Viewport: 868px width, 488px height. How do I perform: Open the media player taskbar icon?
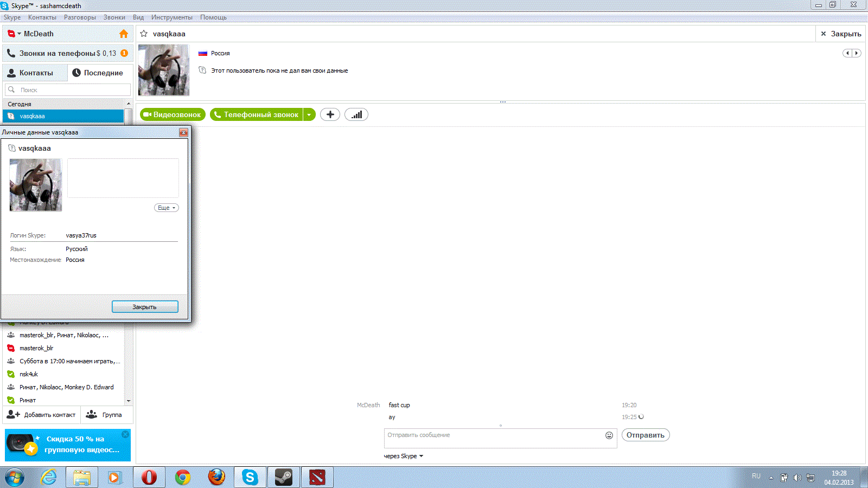pos(115,477)
